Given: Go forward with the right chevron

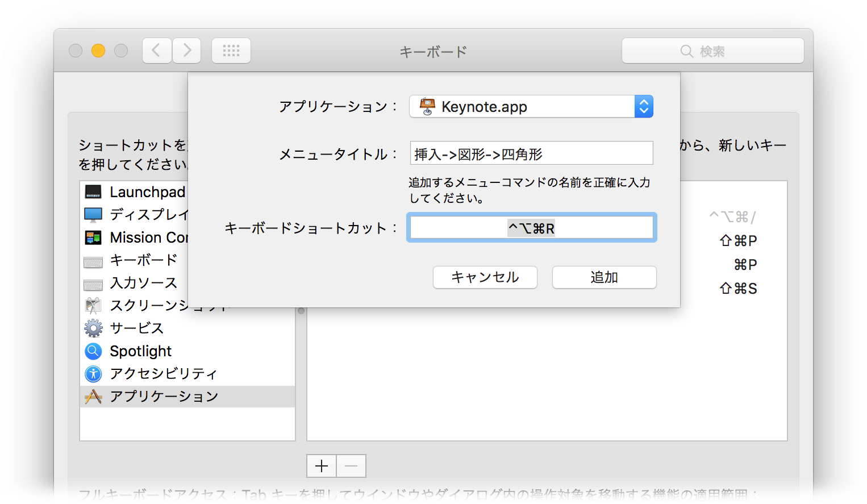Looking at the screenshot, I should (186, 51).
